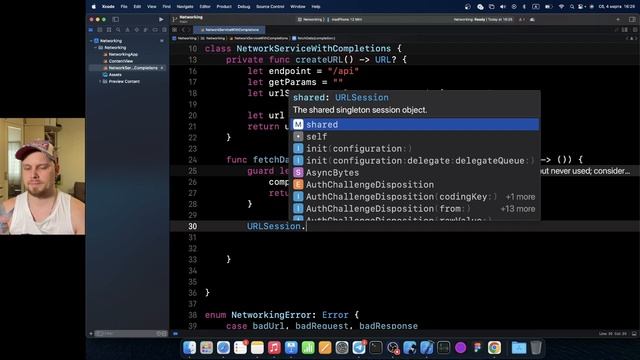Open Terminal in the Dock
The height and width of the screenshot is (360, 640).
(x=376, y=348)
